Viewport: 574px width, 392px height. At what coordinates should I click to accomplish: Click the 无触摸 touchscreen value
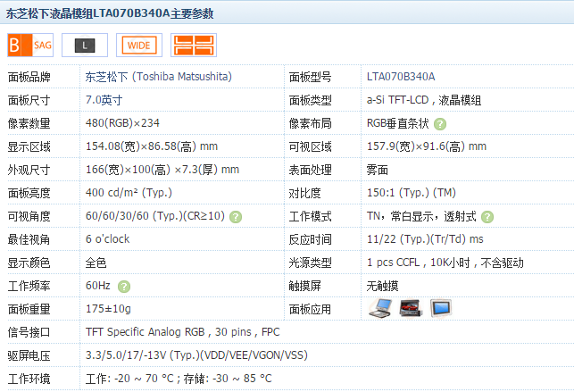[x=382, y=286]
